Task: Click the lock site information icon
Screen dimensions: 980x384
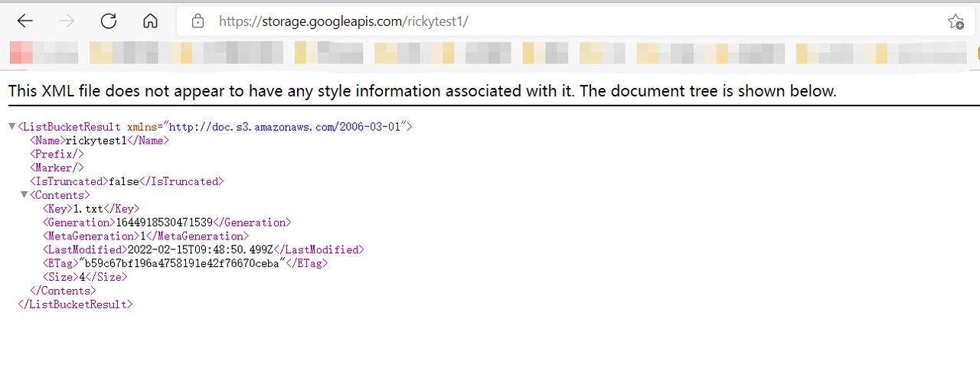Action: coord(198,21)
